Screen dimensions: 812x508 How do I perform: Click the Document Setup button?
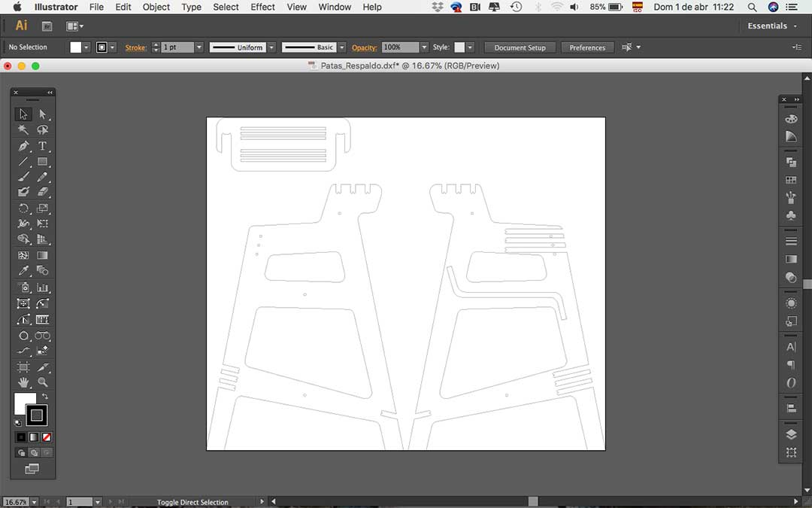[520, 47]
